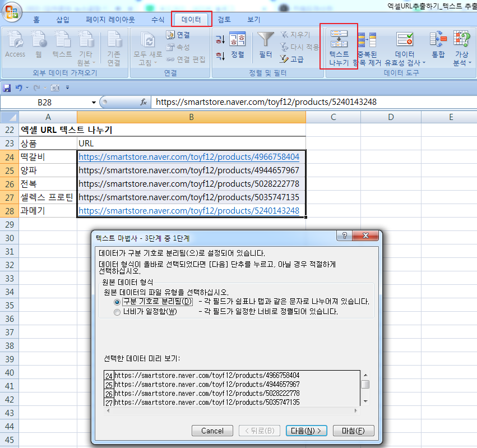Click Remove Duplicates (중복된 항목 제거)
This screenshot has width=477, height=448.
(x=367, y=48)
